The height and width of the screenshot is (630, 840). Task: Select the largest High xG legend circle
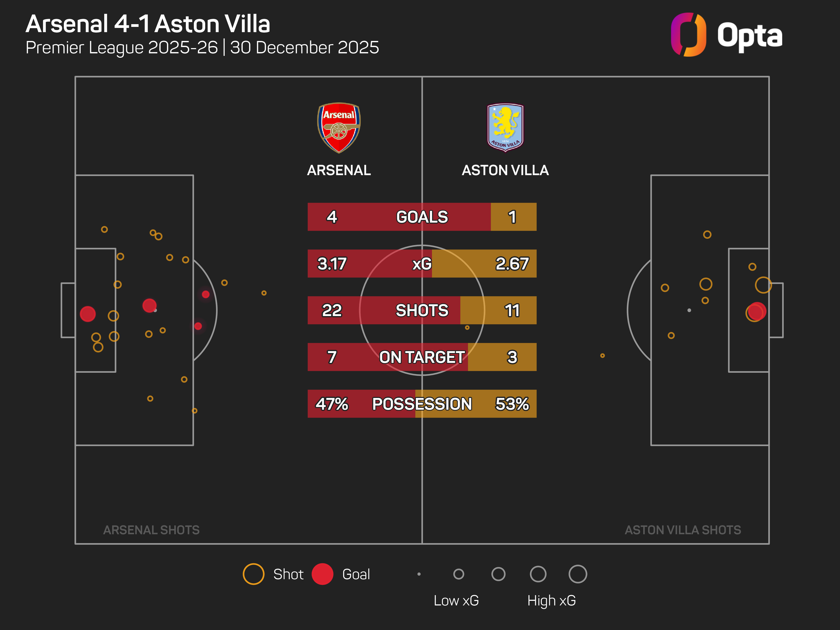577,574
